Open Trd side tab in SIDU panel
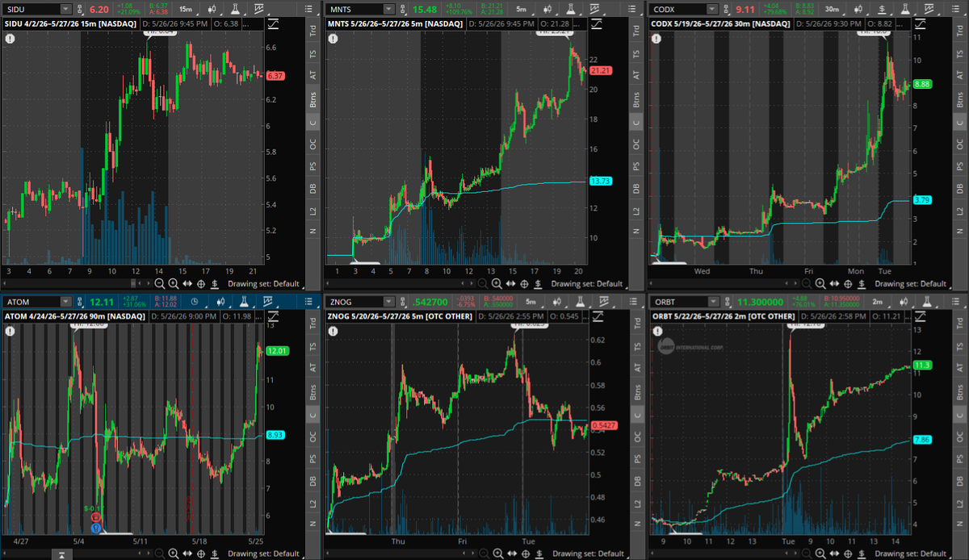The image size is (969, 560). [314, 30]
